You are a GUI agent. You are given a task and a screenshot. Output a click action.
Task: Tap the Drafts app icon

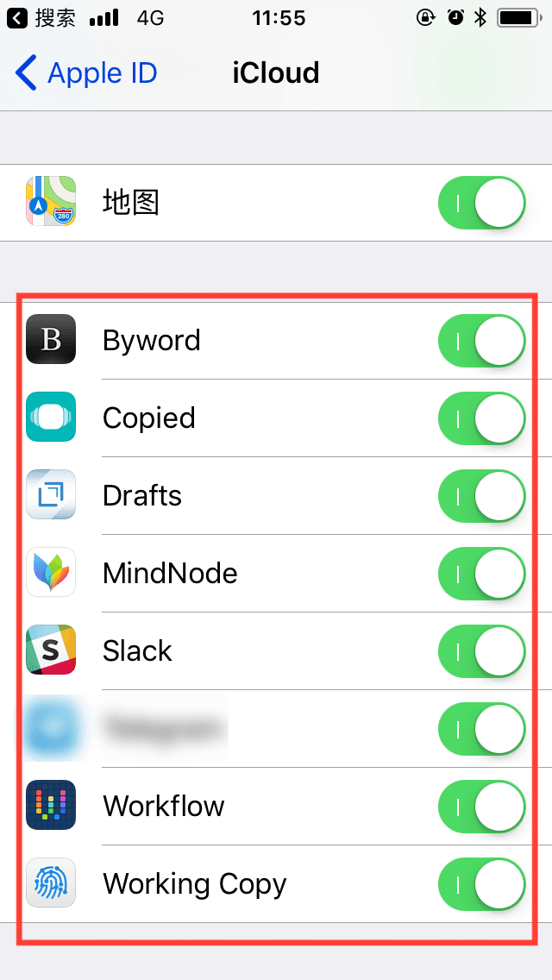point(51,494)
